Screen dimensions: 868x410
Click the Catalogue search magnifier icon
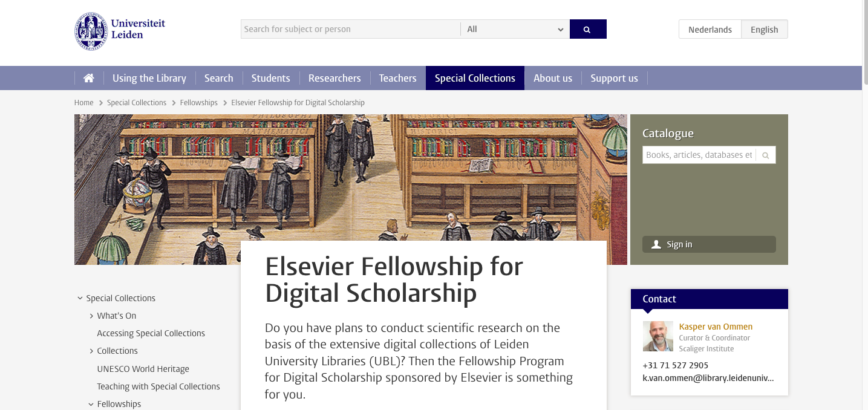pos(765,155)
